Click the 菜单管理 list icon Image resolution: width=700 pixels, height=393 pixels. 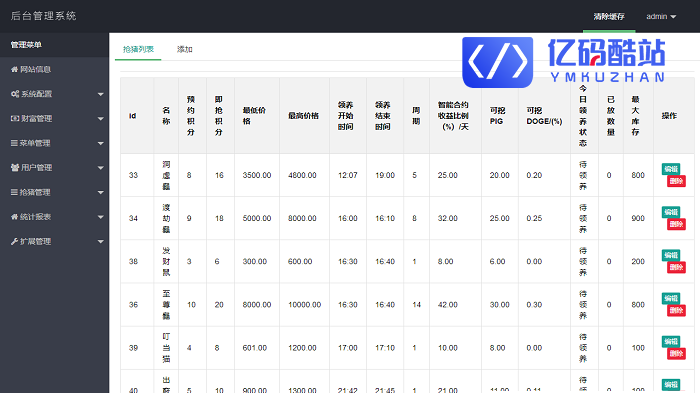coord(14,143)
